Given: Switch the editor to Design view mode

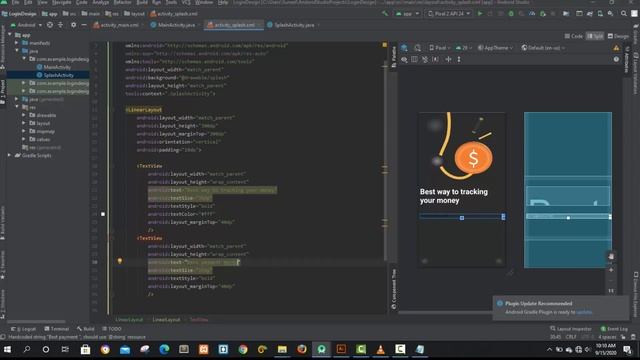Looking at the screenshot, I should (x=618, y=36).
